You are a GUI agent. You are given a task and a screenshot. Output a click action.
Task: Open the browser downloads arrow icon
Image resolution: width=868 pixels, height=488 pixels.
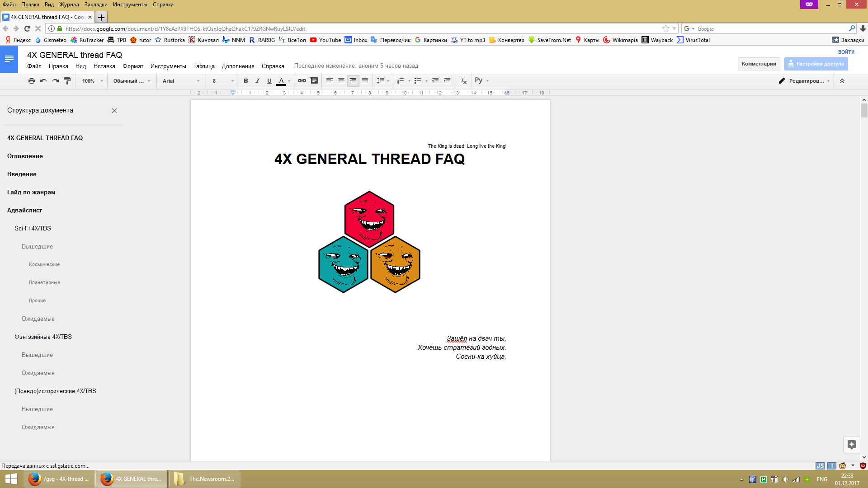click(x=863, y=28)
